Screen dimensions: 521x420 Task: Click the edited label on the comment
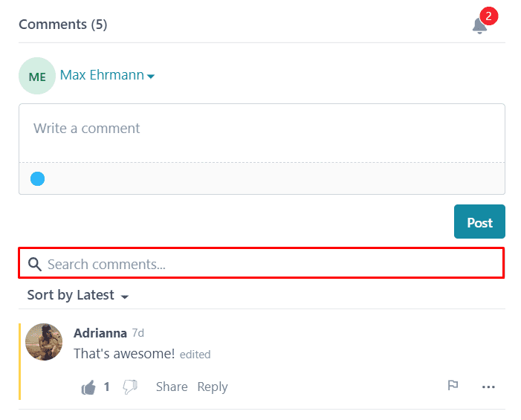pyautogui.click(x=195, y=355)
